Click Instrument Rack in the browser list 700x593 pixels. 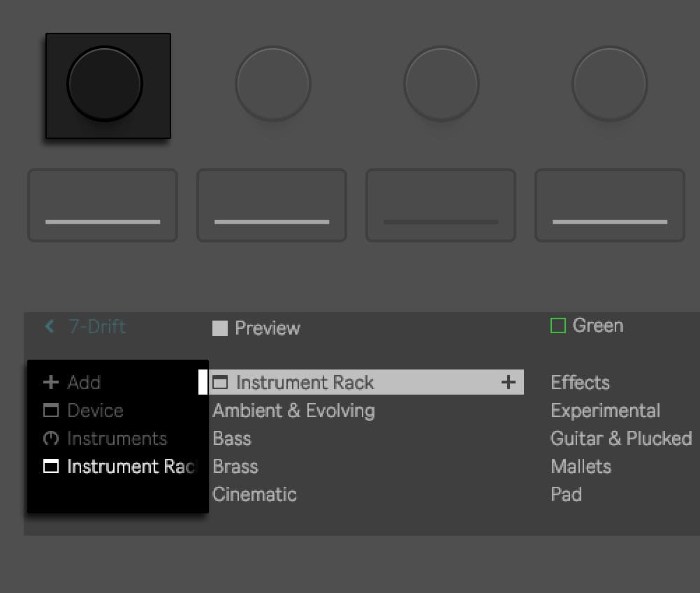coord(305,383)
